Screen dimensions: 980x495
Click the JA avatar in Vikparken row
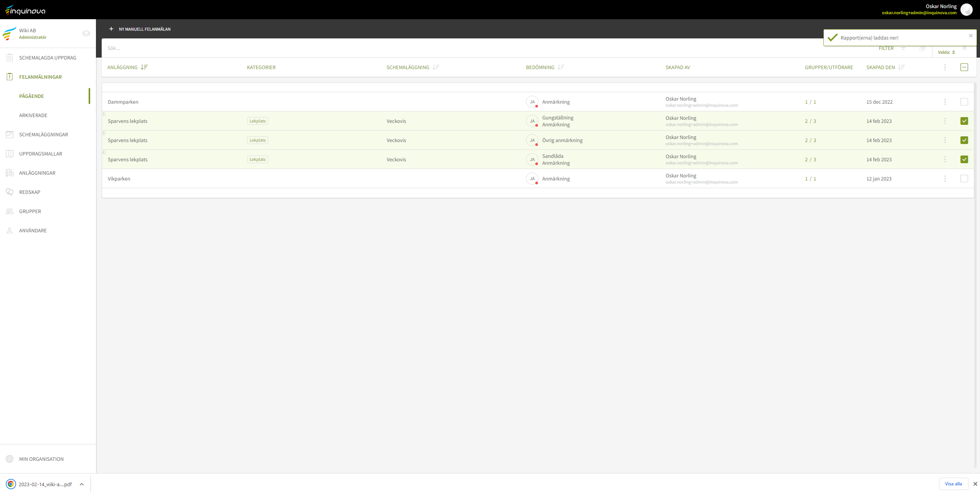(x=532, y=179)
